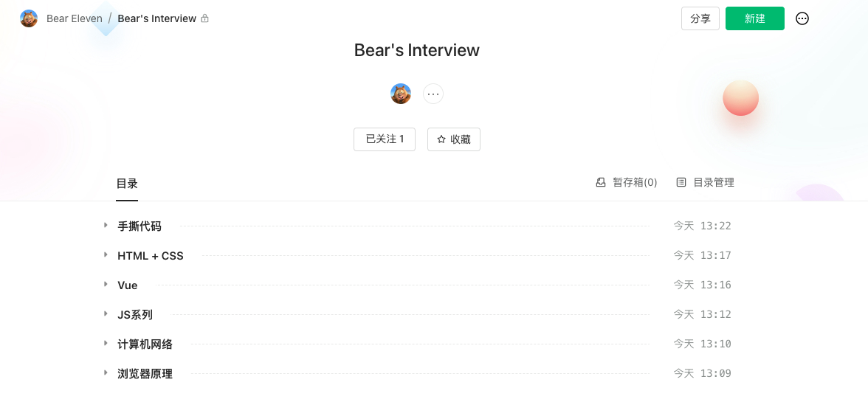The width and height of the screenshot is (868, 416).
Task: Toggle the 已关注 follow button
Action: coord(385,139)
